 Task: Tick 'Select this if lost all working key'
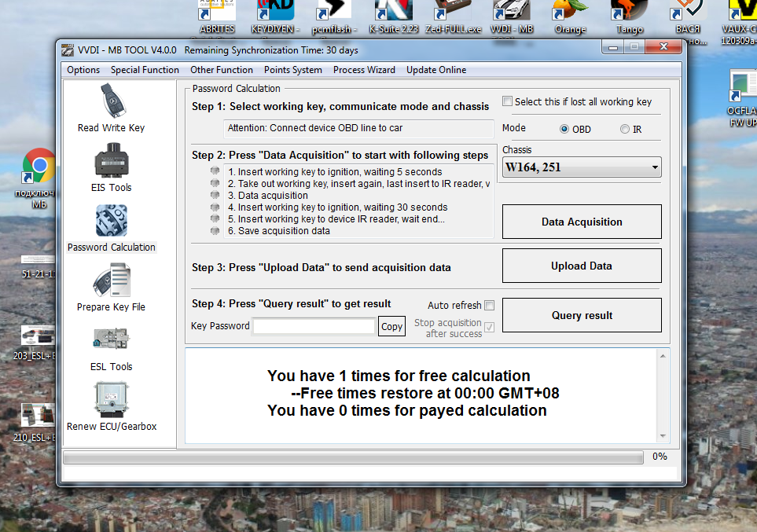[507, 101]
